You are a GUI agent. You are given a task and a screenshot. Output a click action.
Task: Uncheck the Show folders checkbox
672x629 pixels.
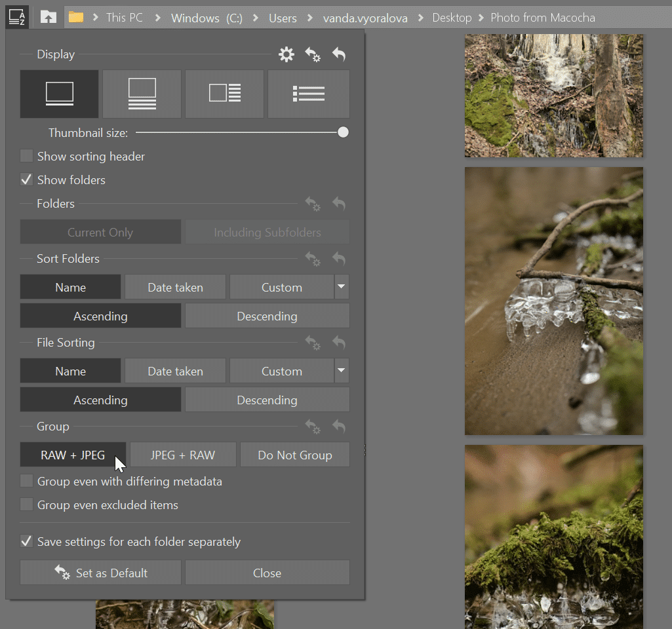click(x=27, y=180)
